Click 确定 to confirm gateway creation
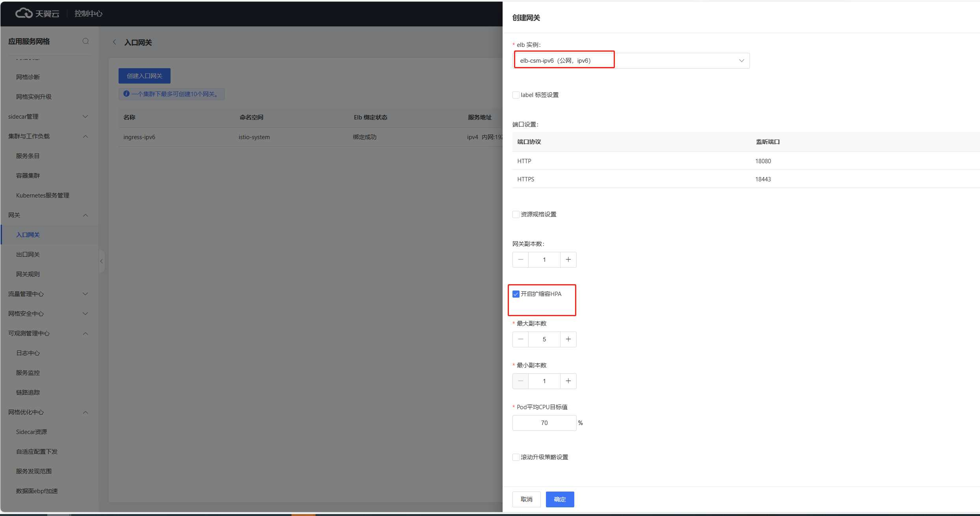 [x=560, y=499]
